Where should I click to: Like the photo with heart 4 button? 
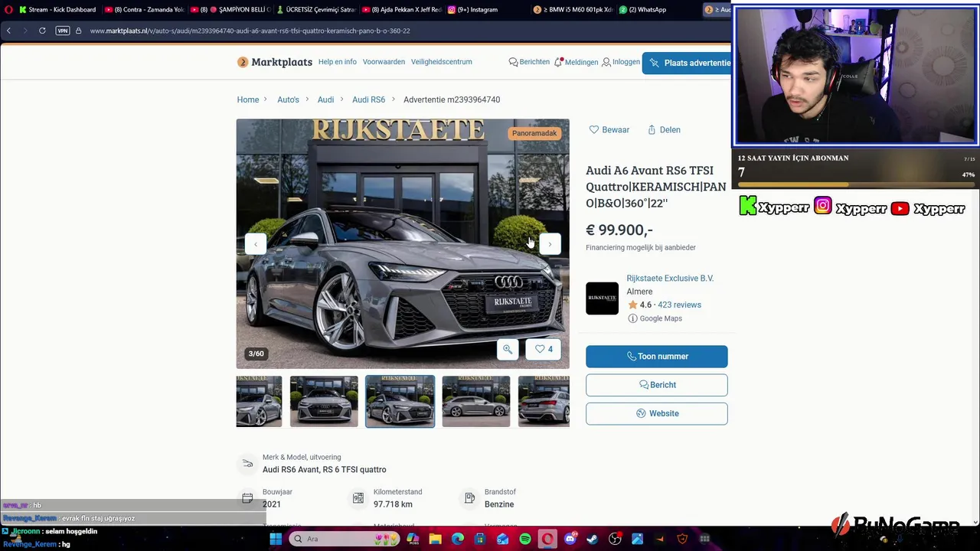point(544,349)
